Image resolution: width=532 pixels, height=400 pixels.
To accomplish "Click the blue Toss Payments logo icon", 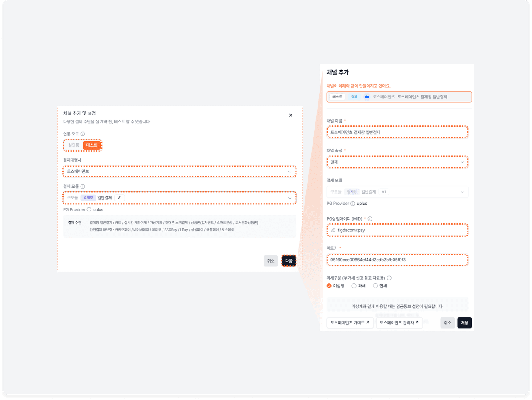I will tap(367, 97).
